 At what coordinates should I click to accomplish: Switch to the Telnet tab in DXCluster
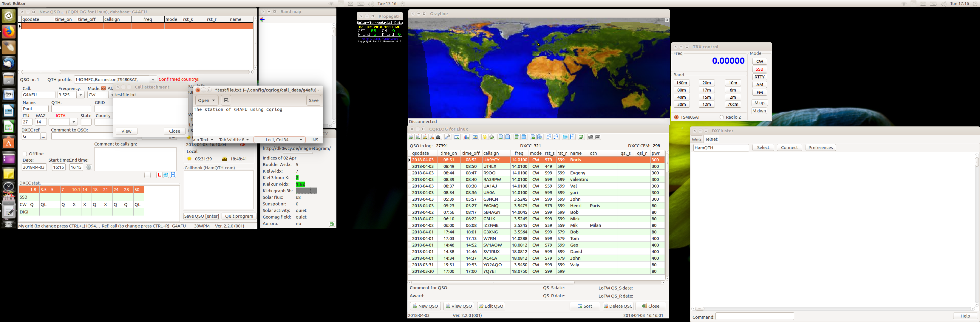711,139
